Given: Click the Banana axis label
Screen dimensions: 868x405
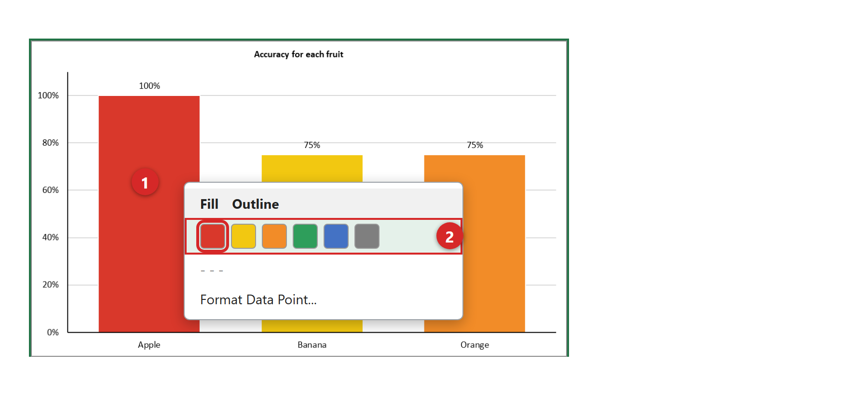Looking at the screenshot, I should [312, 345].
